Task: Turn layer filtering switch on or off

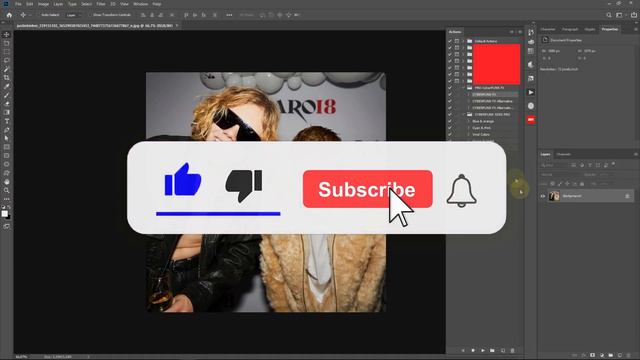Action: click(613, 165)
